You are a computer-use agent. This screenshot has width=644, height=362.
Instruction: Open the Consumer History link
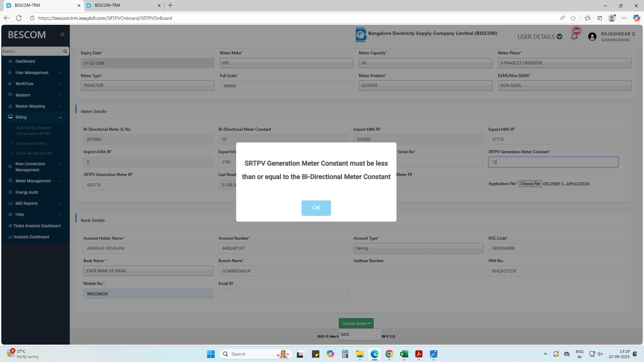pyautogui.click(x=32, y=143)
